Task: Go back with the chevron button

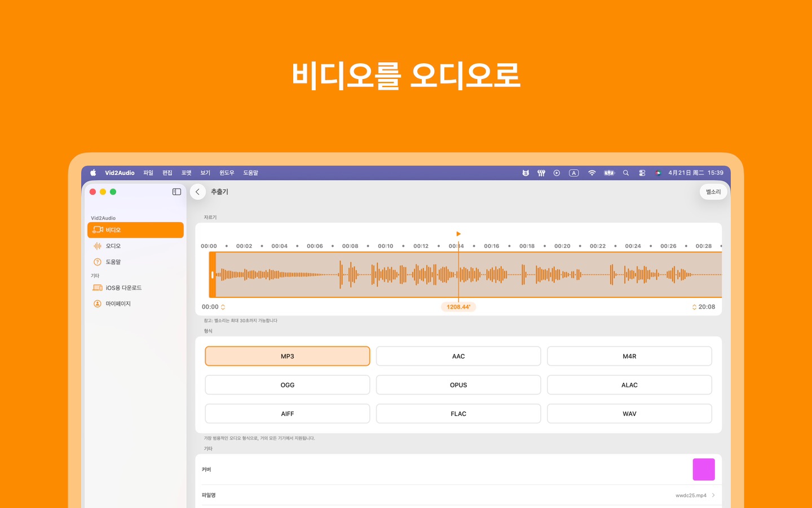Action: pyautogui.click(x=197, y=192)
